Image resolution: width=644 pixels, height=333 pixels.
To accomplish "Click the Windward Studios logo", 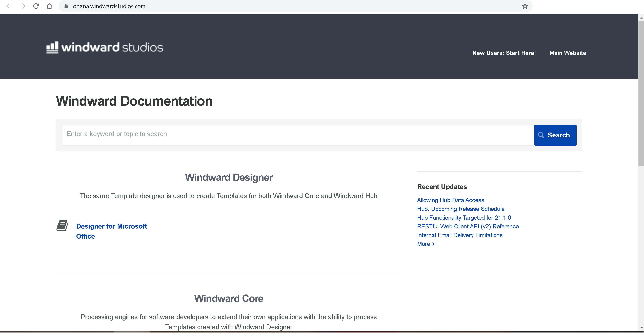I will (105, 47).
